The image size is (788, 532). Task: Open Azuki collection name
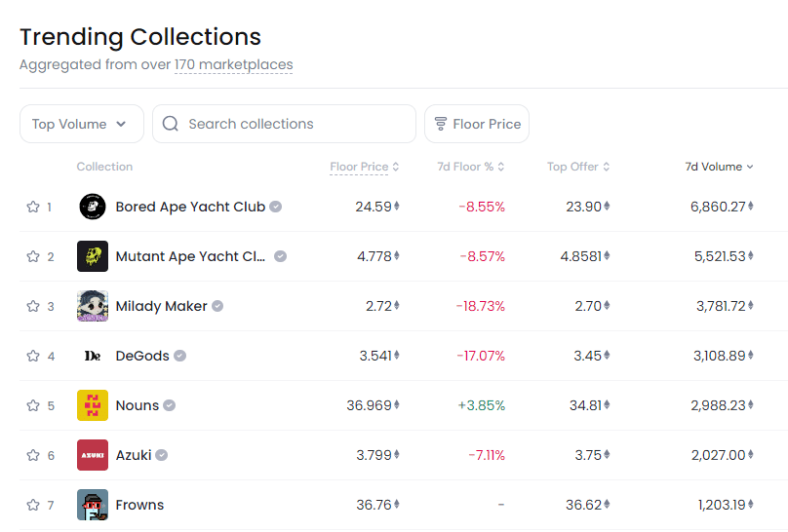click(x=134, y=455)
